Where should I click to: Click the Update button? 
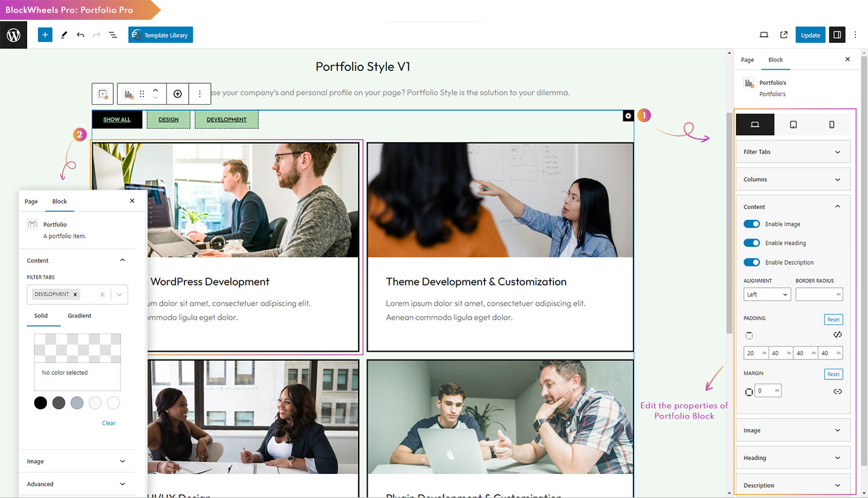tap(810, 35)
